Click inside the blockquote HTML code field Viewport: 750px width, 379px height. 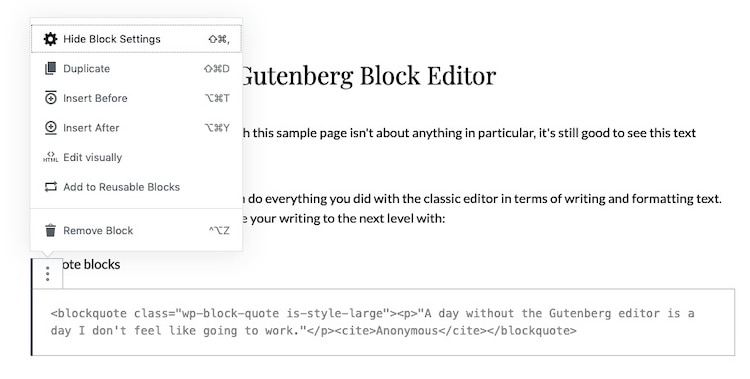[x=384, y=322]
